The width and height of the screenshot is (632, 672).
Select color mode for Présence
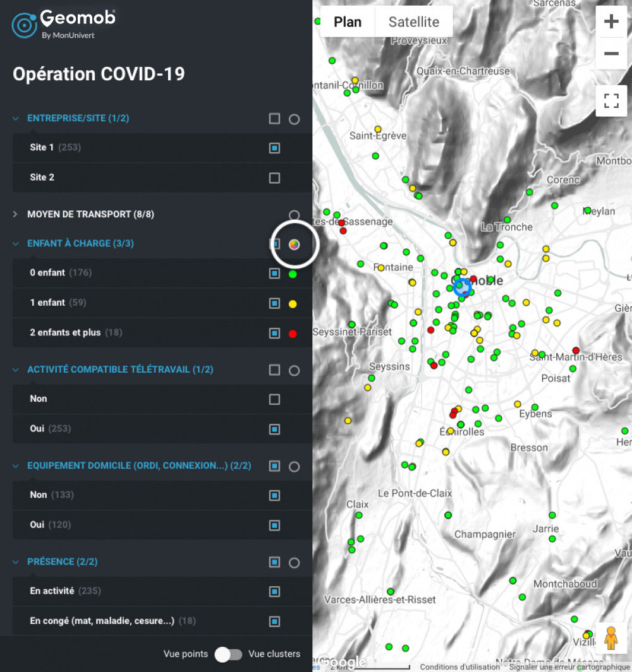point(294,562)
